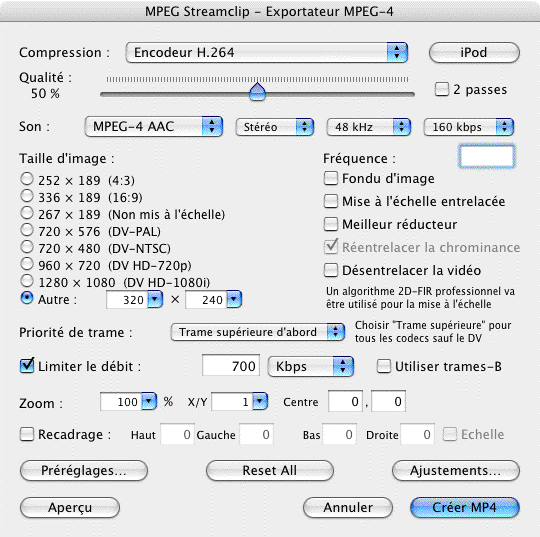Viewport: 540px width, 537px height.
Task: Select 267 × 189 (Non mis à l'échelle)
Action: click(27, 213)
